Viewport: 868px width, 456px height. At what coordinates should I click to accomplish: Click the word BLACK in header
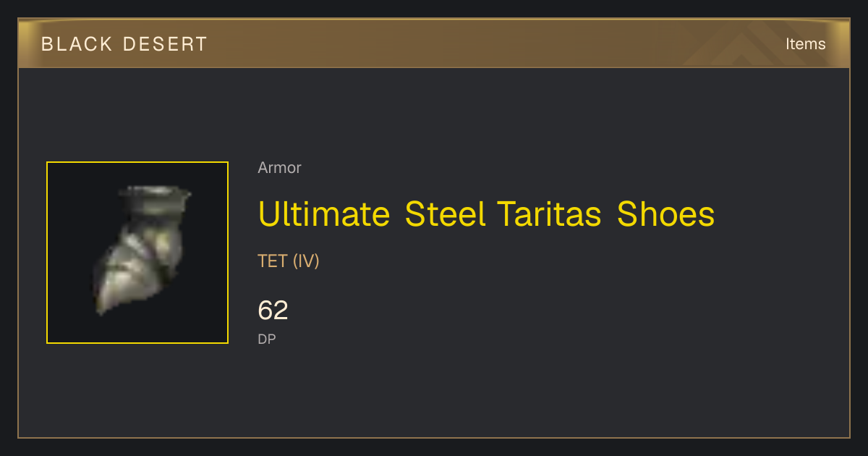pos(77,44)
